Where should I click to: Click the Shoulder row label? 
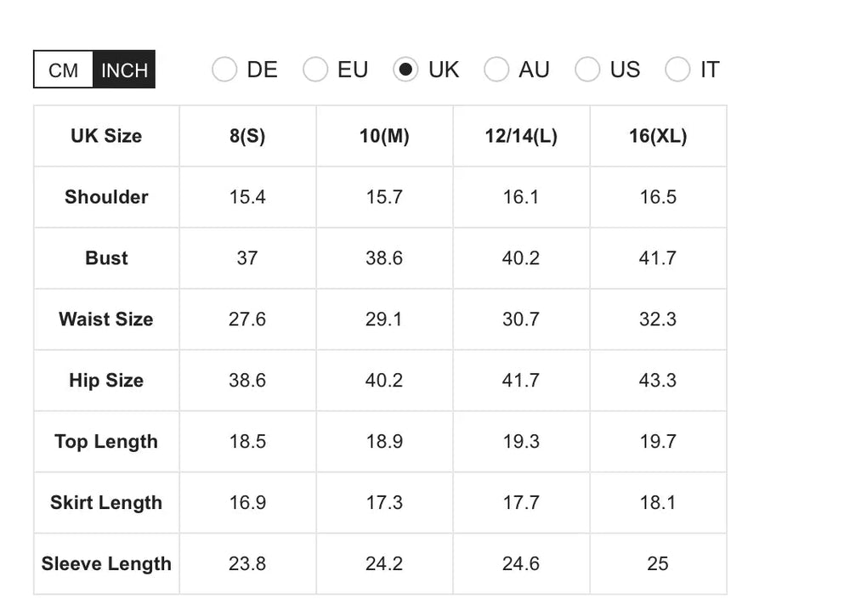tap(105, 197)
